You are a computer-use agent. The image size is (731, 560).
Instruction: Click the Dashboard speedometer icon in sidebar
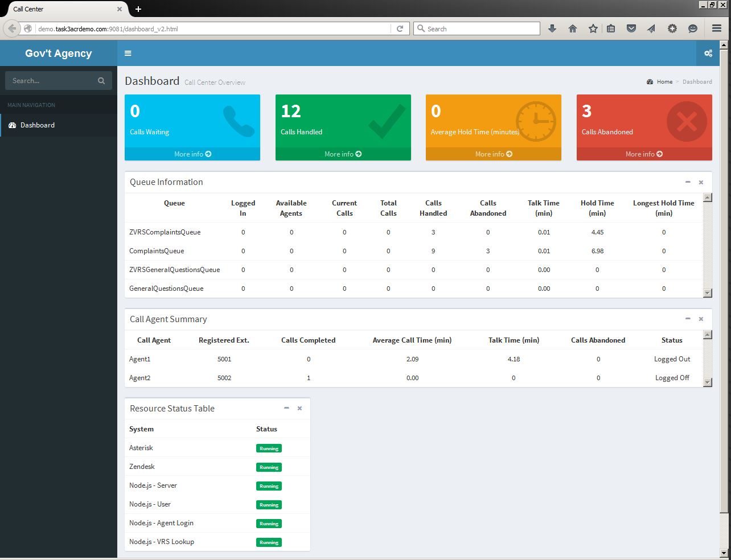(13, 125)
